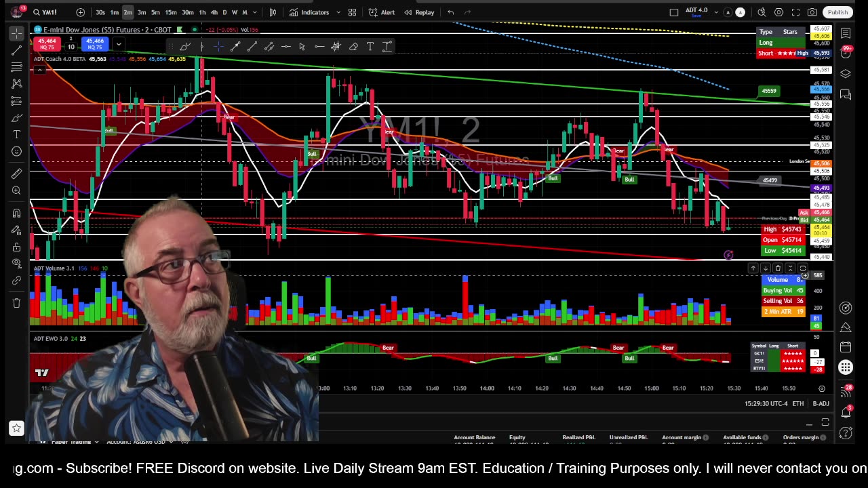Open the YM1! symbol search
The image size is (868, 488).
46,12
